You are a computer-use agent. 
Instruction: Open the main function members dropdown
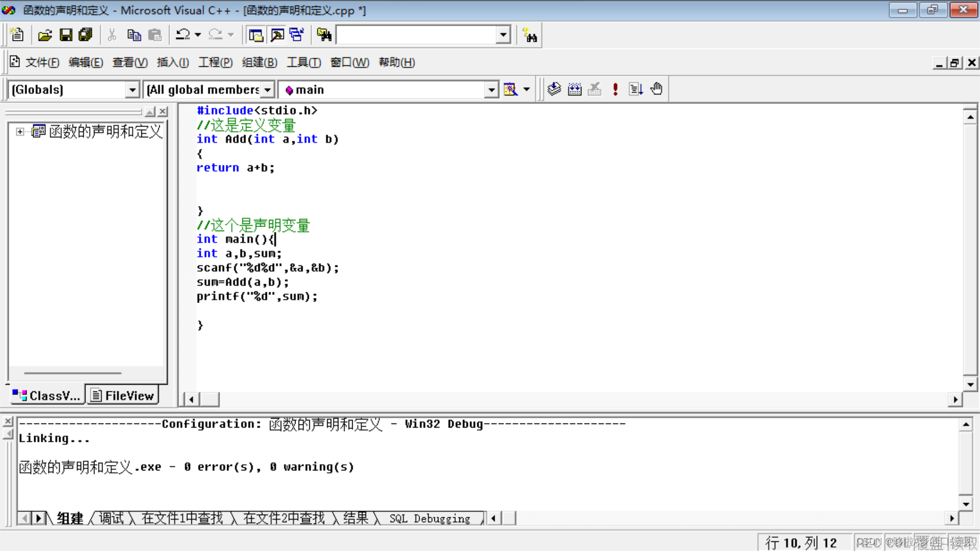(491, 90)
